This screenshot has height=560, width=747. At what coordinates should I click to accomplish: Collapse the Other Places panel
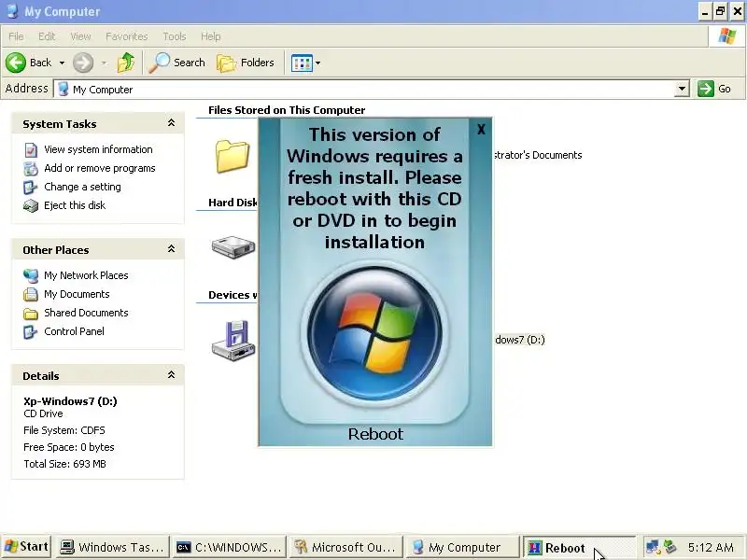pos(171,249)
